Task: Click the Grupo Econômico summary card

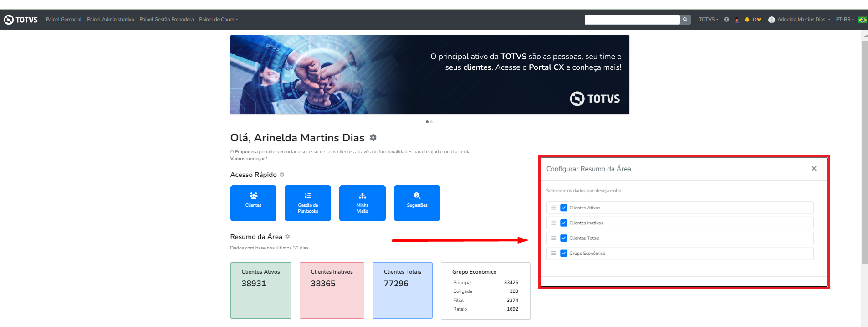Action: click(485, 291)
